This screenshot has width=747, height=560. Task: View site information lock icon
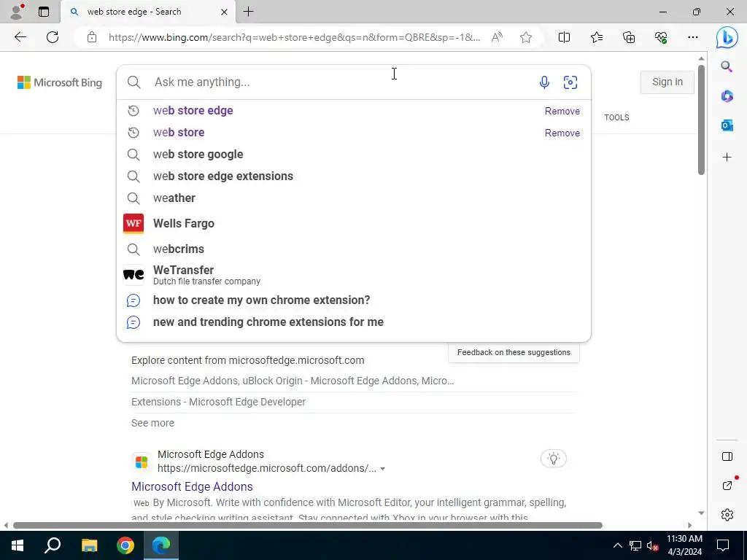click(x=91, y=37)
